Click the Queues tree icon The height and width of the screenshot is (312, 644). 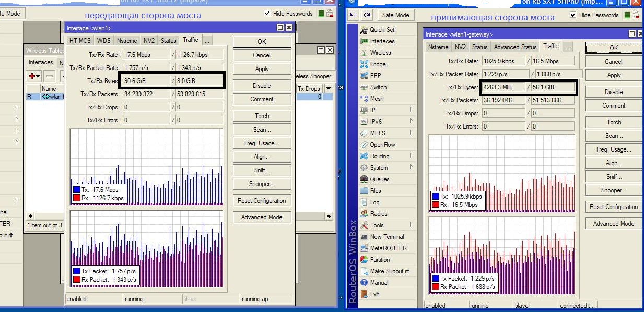(364, 179)
